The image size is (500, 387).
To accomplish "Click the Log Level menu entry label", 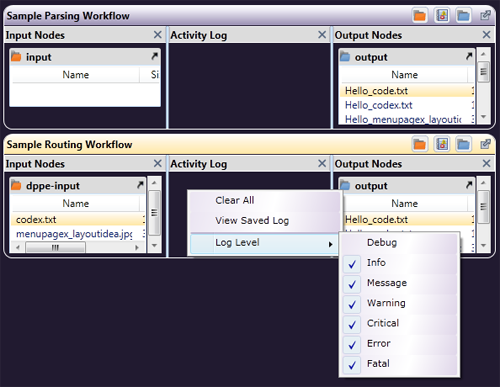I will (237, 243).
